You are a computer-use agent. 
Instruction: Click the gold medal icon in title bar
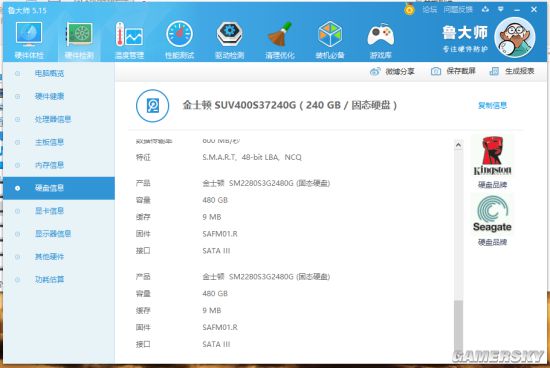coord(409,9)
